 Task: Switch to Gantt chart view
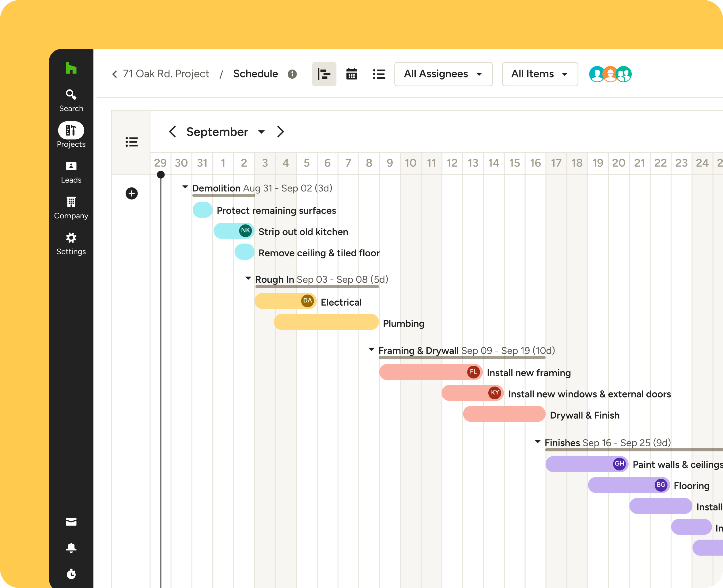(x=324, y=74)
